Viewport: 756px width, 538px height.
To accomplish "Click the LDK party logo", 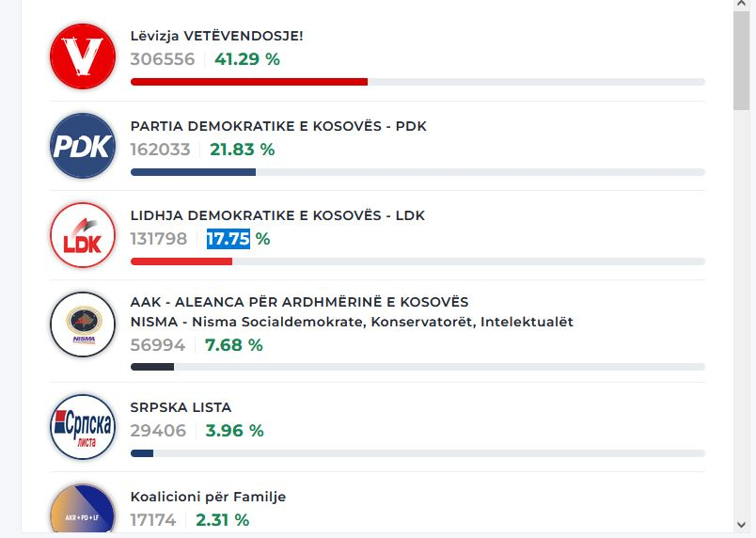I will (x=82, y=235).
